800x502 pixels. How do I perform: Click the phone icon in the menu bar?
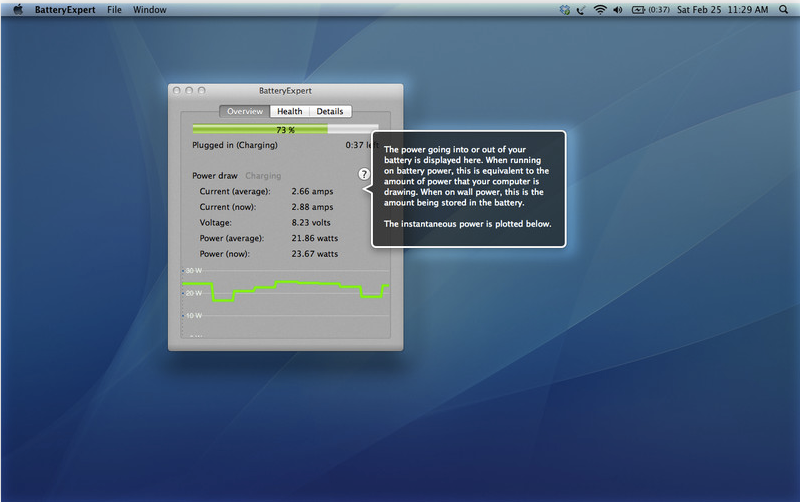[x=581, y=10]
